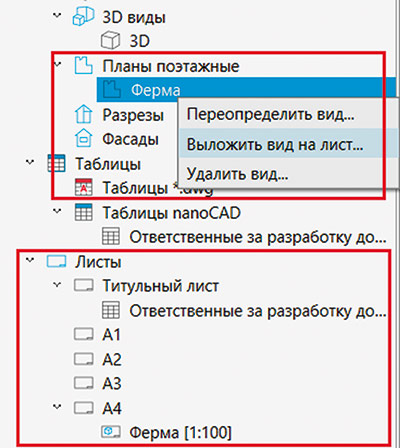Click the Таблицы group table icon

[56, 163]
